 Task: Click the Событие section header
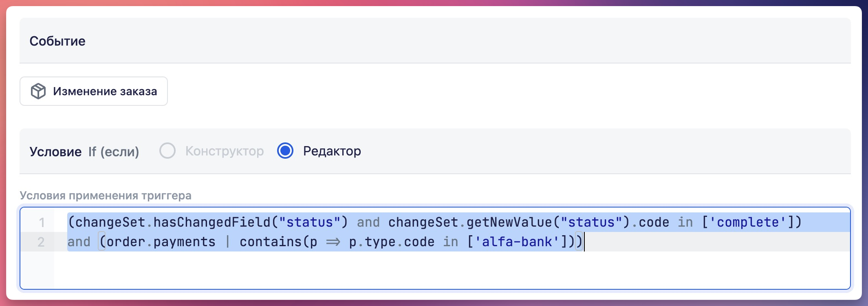pyautogui.click(x=57, y=41)
